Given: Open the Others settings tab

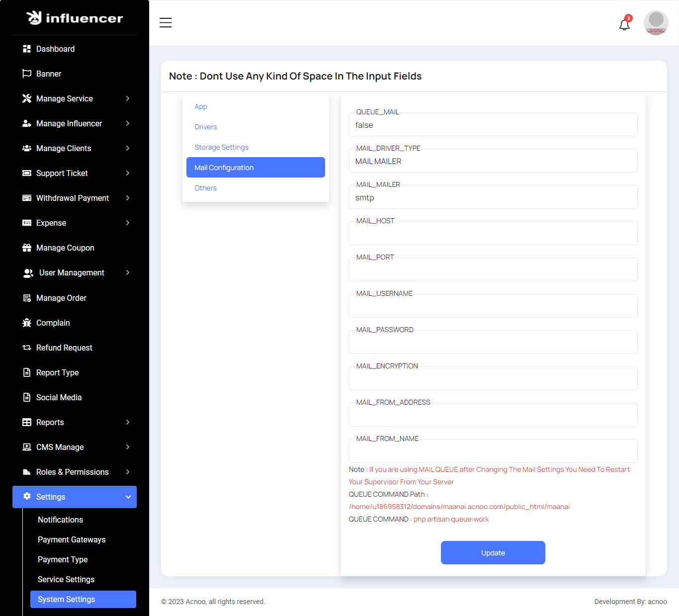Looking at the screenshot, I should [205, 188].
